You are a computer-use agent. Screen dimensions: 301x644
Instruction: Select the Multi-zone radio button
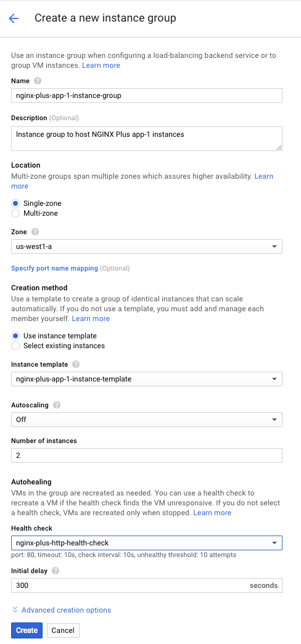click(x=15, y=213)
